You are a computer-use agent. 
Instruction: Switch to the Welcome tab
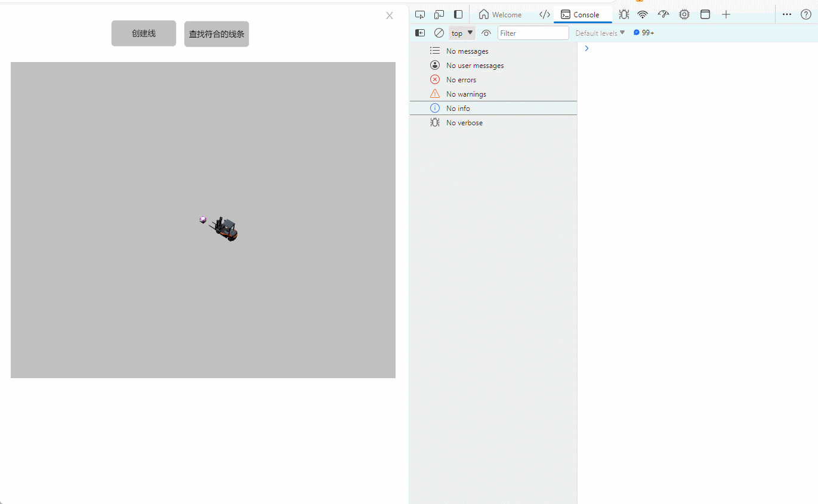click(500, 14)
